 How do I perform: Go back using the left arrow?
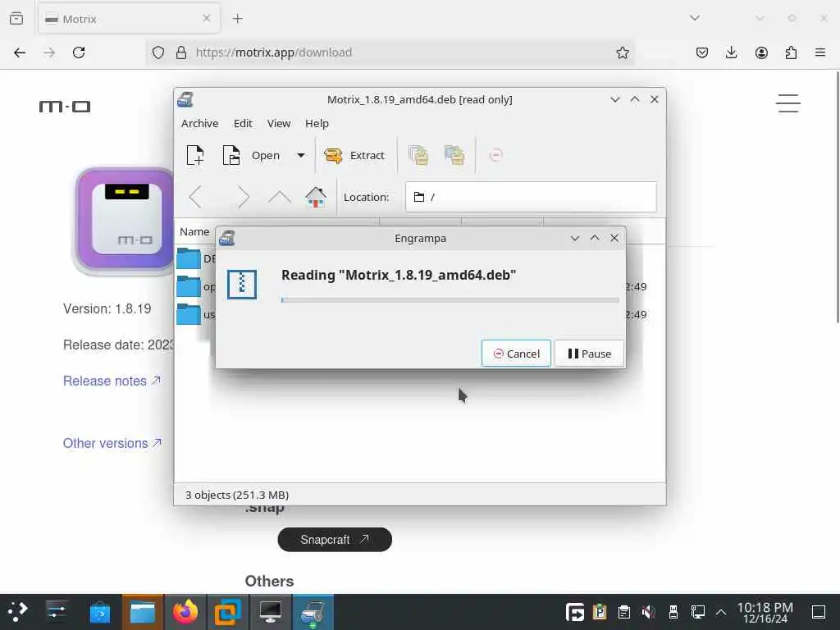point(195,197)
